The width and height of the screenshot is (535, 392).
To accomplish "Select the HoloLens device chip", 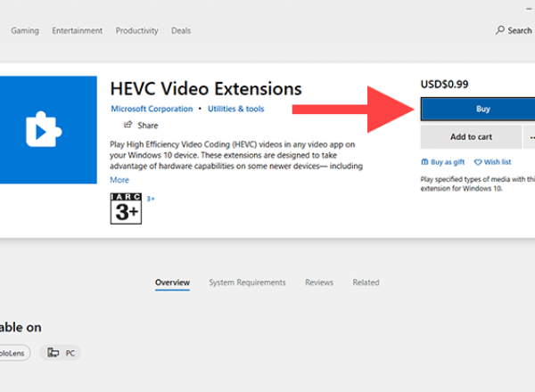I will [x=14, y=353].
